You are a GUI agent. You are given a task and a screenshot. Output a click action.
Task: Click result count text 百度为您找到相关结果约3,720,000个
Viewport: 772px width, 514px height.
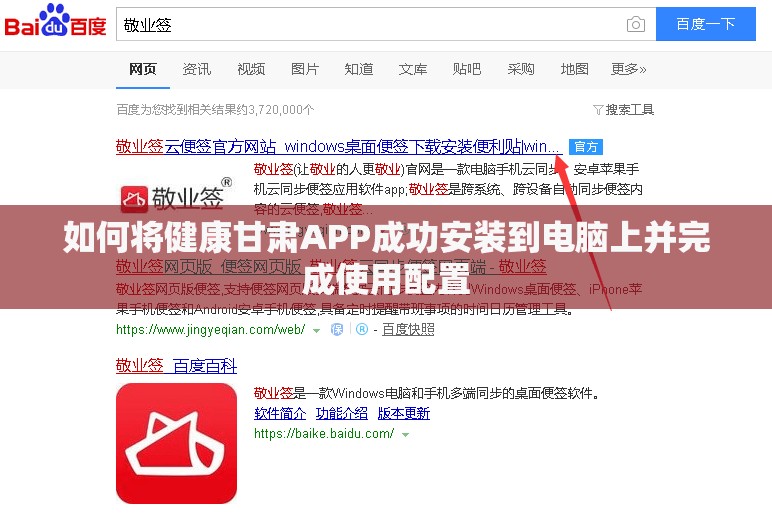(215, 109)
